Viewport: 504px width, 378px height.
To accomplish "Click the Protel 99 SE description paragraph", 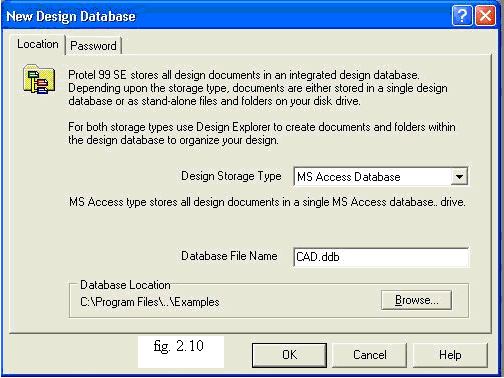I will pyautogui.click(x=258, y=88).
